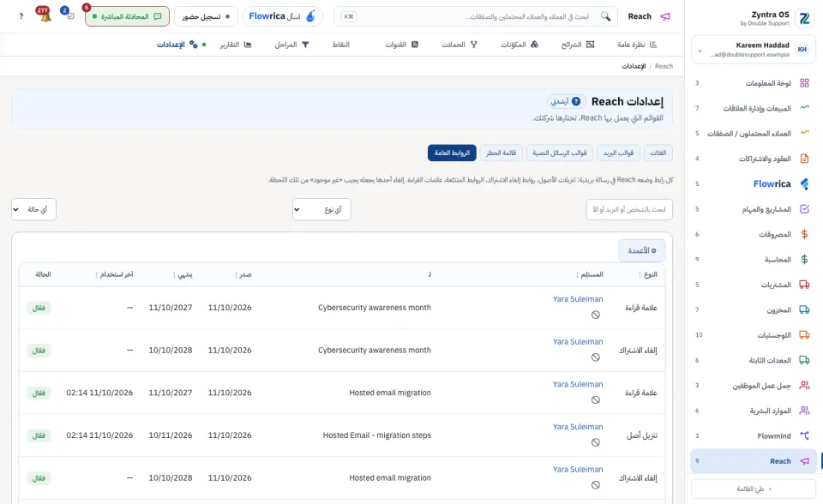
Task: Sort by the النوع column header
Action: [648, 274]
